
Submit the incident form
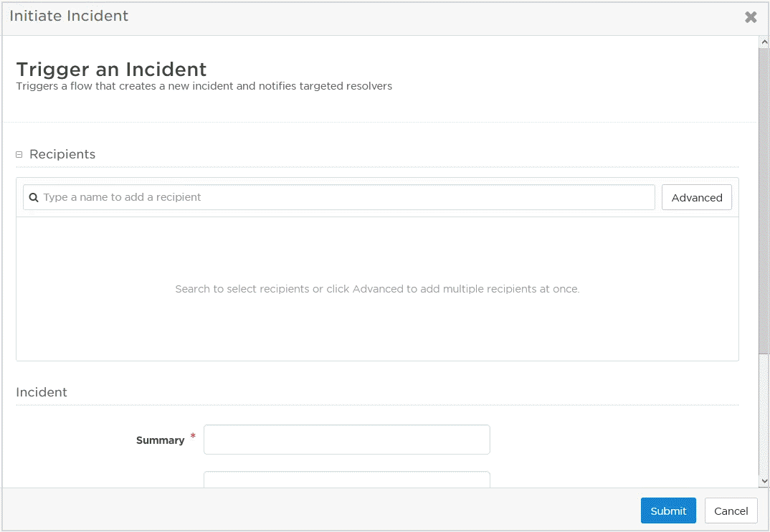pyautogui.click(x=668, y=510)
